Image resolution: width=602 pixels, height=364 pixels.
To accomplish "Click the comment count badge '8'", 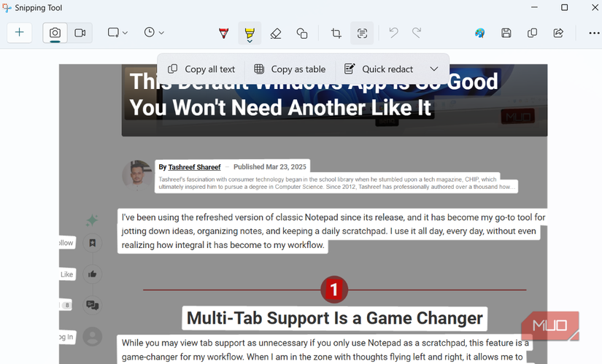I will pos(67,305).
